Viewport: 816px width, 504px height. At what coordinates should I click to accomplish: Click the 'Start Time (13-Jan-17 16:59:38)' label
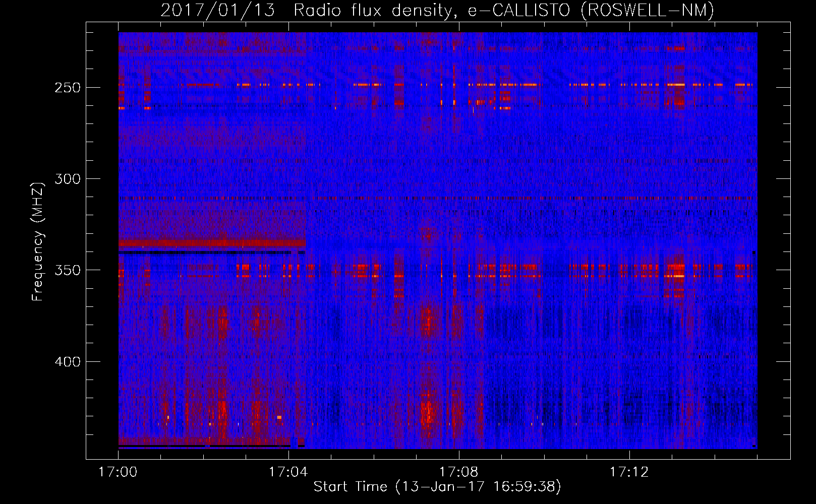[437, 487]
